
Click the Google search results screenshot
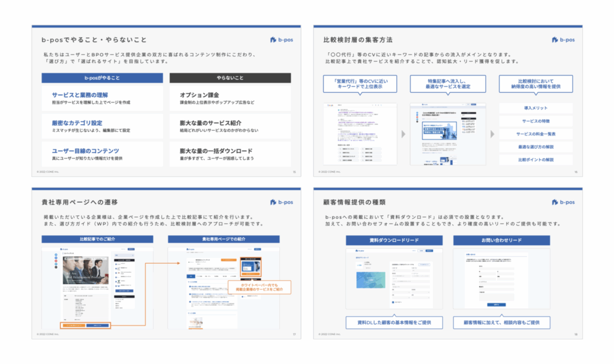pos(359,133)
